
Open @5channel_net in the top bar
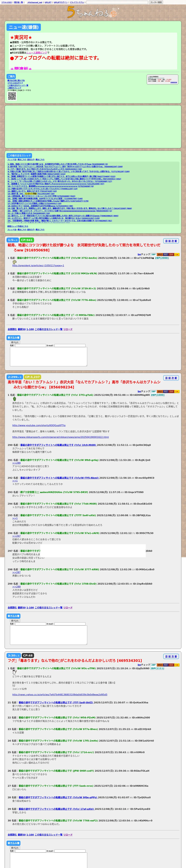point(35,2)
